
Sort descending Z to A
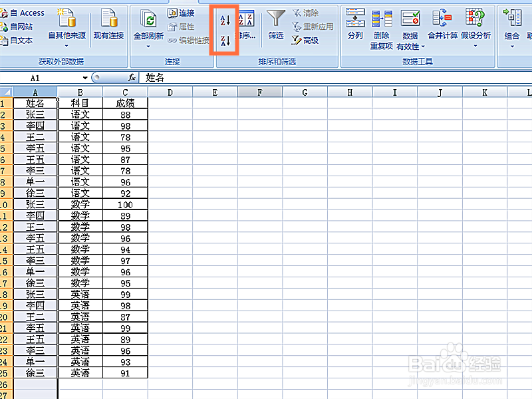(x=225, y=41)
